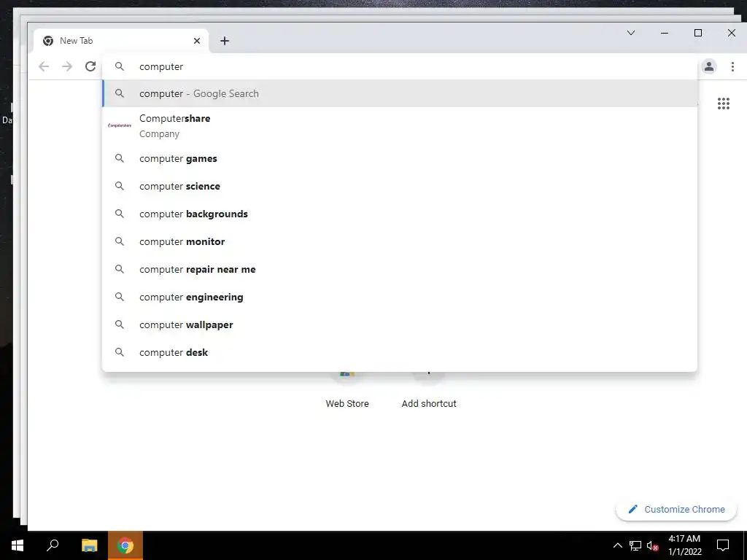
Task: Select 'computer desk' suggestion
Action: click(x=399, y=352)
